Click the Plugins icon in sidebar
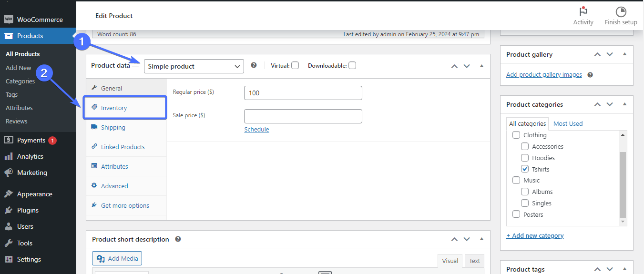 tap(9, 210)
